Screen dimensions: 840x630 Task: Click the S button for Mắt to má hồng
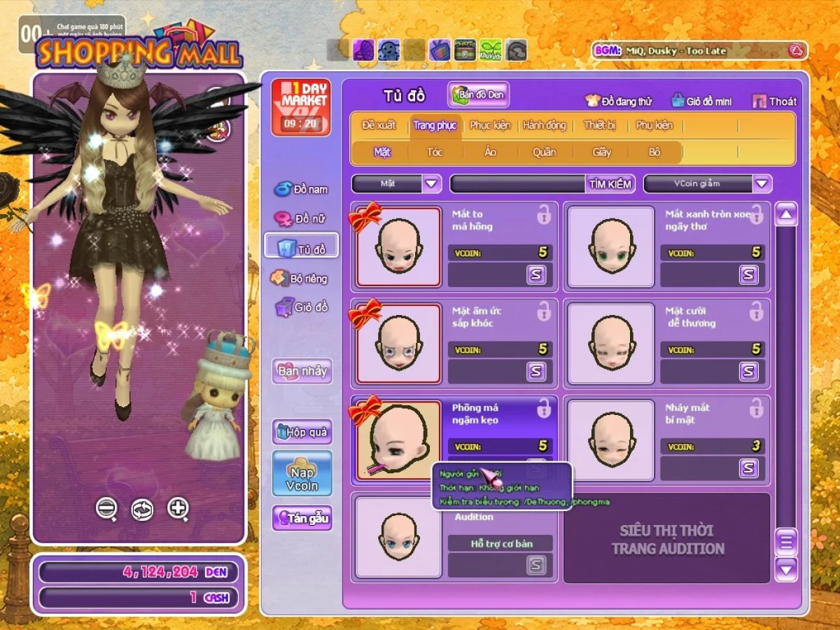pyautogui.click(x=536, y=275)
